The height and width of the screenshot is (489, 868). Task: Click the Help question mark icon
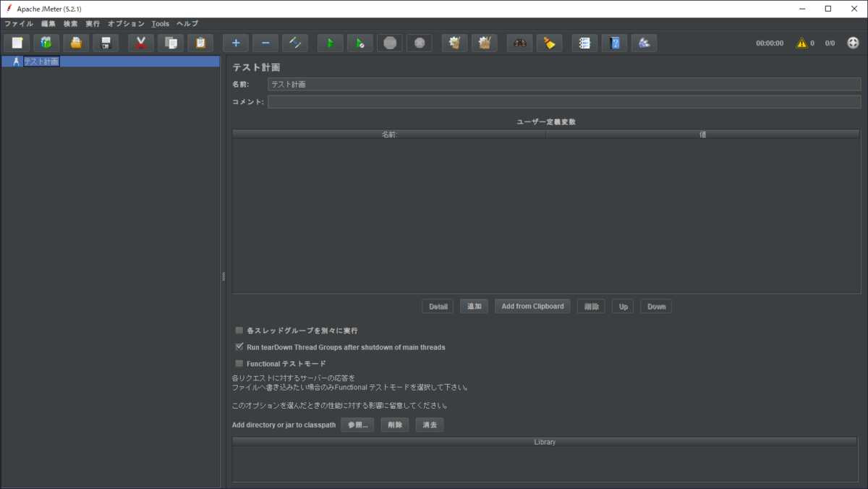pos(615,43)
